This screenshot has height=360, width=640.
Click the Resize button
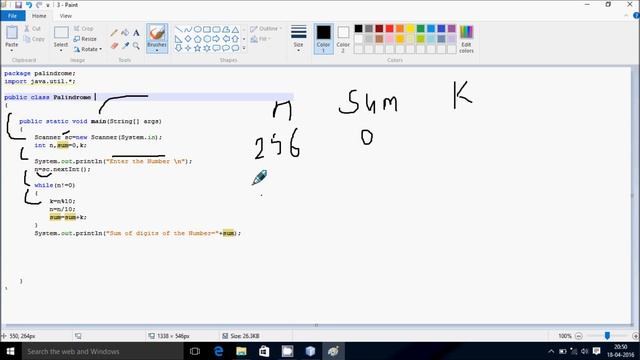tap(85, 39)
